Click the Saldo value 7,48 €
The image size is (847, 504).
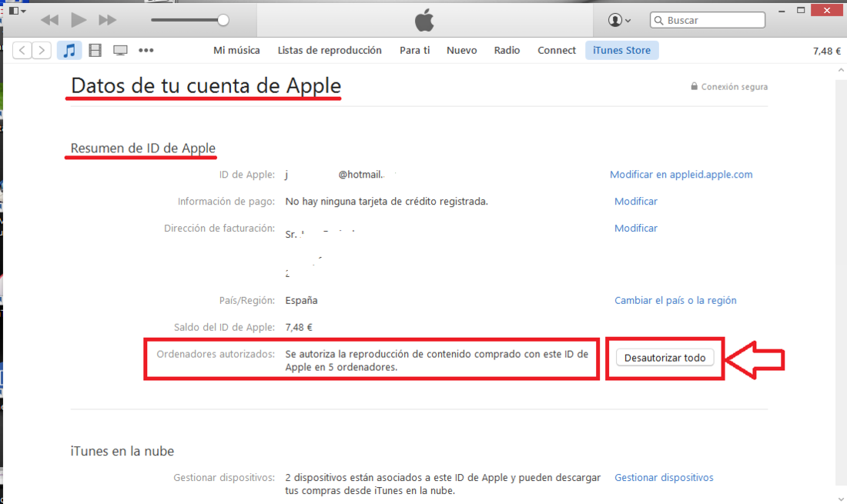(x=299, y=328)
